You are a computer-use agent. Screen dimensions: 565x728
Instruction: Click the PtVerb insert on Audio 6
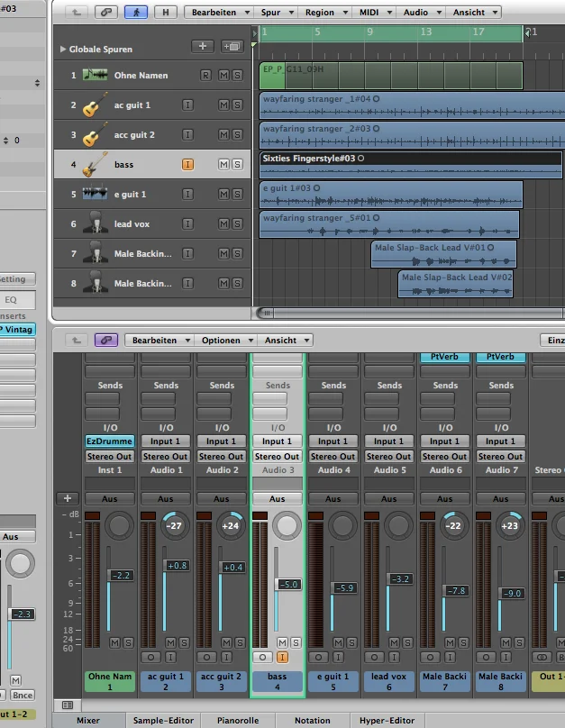(x=445, y=357)
